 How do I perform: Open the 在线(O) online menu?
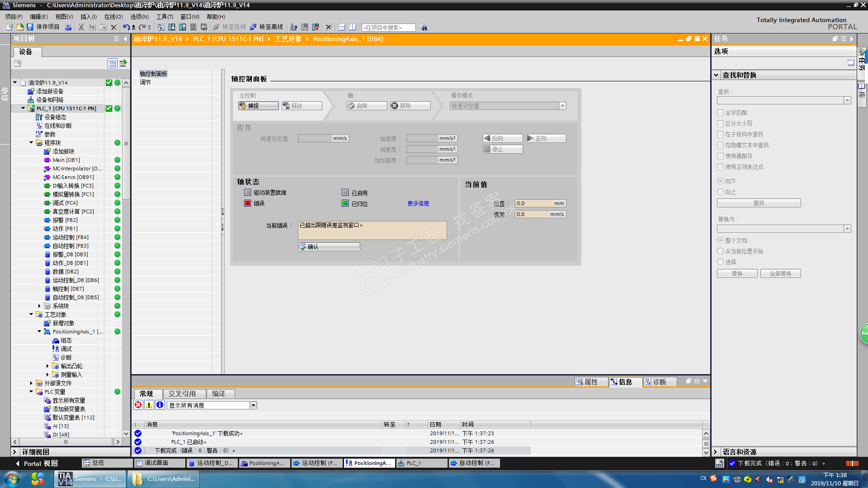click(113, 17)
